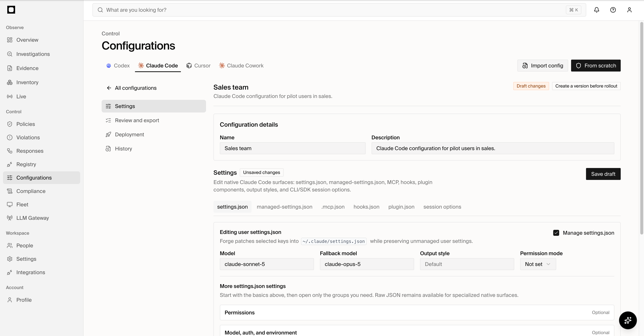Image resolution: width=644 pixels, height=336 pixels.
Task: Open Investigations from the sidebar
Action: [x=42, y=54]
